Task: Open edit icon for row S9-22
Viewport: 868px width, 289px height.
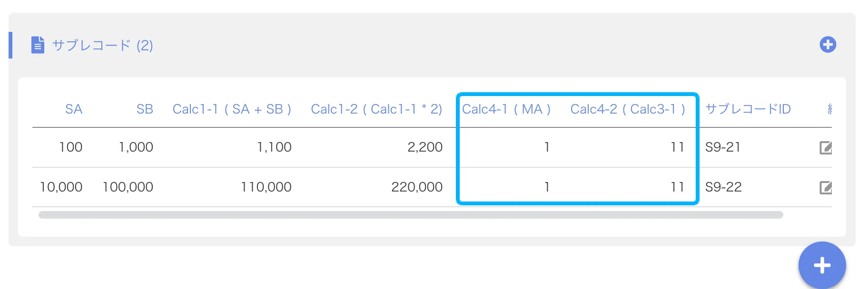Action: 826,188
